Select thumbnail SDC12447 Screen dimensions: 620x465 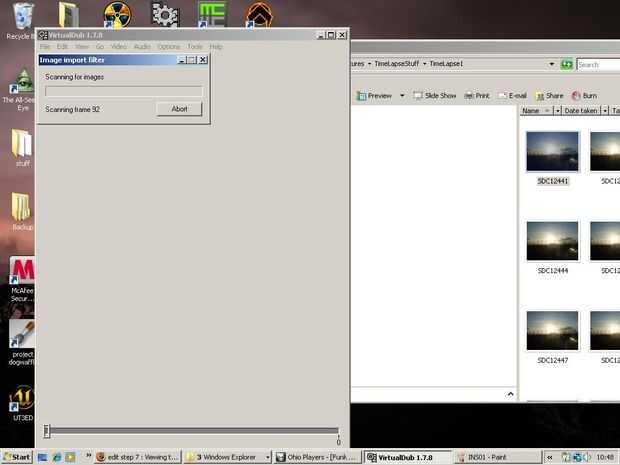point(552,331)
